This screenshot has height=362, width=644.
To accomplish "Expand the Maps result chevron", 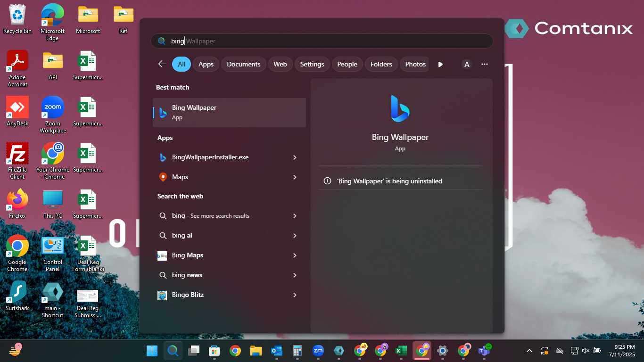I will tap(295, 177).
